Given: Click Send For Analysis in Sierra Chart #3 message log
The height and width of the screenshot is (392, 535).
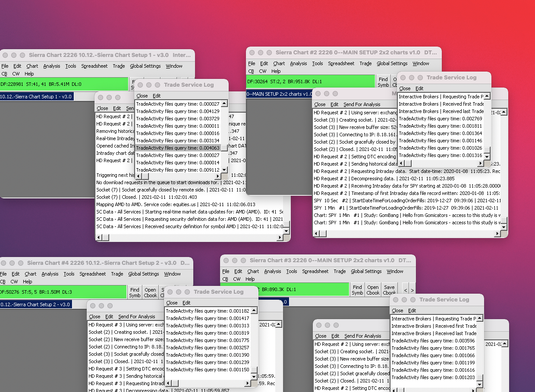Looking at the screenshot, I should click(x=363, y=336).
